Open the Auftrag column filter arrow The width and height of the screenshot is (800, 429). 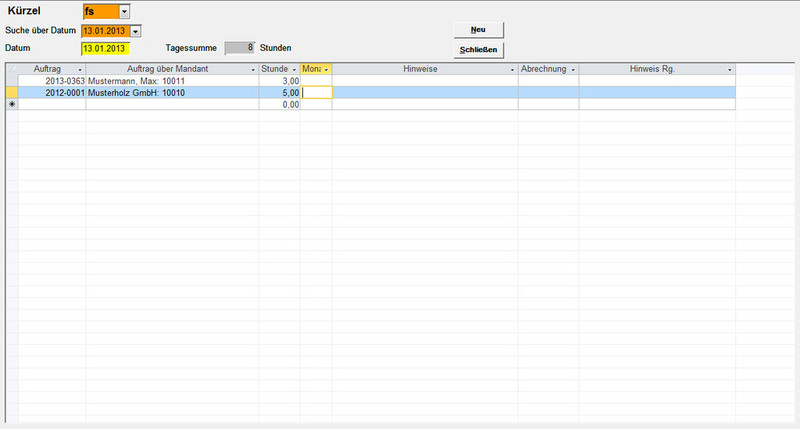pos(80,69)
